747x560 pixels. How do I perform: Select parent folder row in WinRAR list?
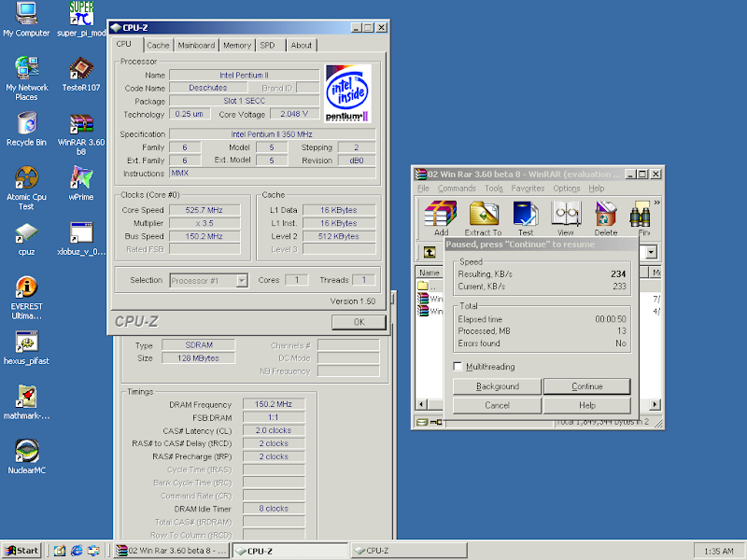click(x=430, y=286)
